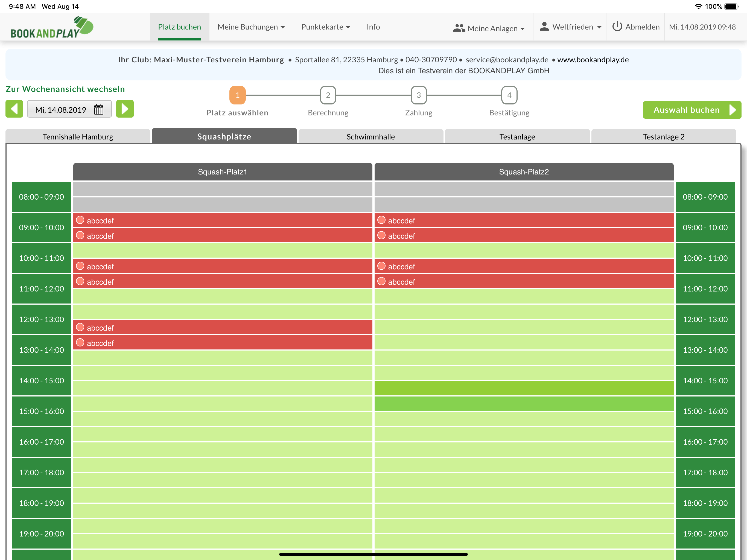This screenshot has height=560, width=747.
Task: Open the www.bookandplay.de link
Action: click(593, 59)
